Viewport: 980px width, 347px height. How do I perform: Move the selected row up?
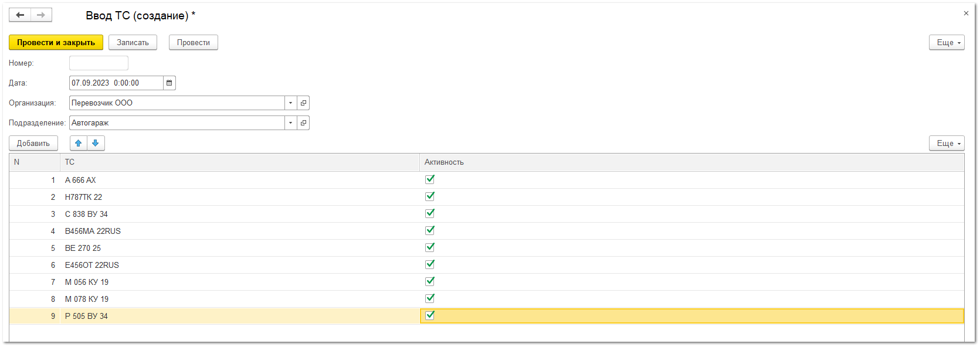click(79, 144)
